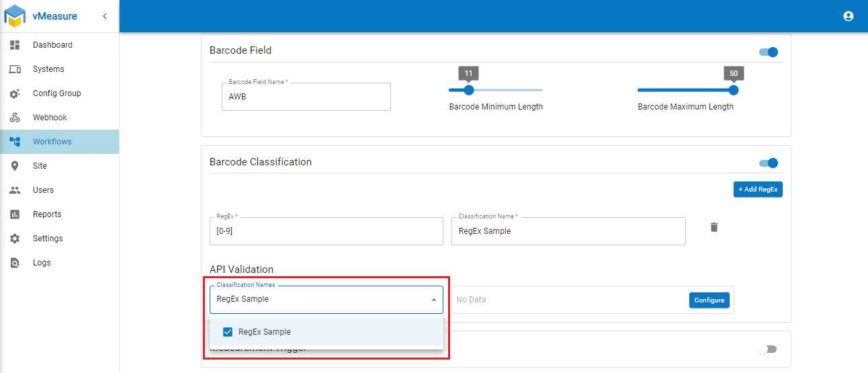
Task: Click the Reports chart icon
Action: point(15,214)
